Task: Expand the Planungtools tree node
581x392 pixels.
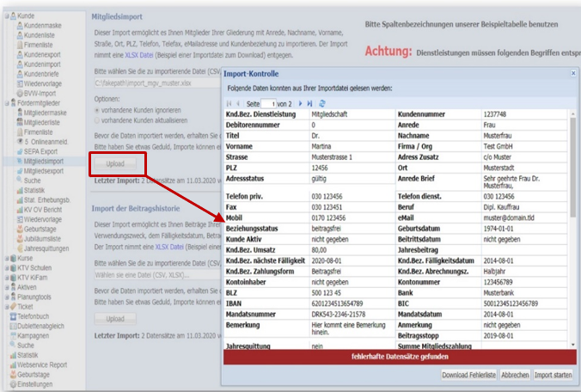Action: [7, 297]
